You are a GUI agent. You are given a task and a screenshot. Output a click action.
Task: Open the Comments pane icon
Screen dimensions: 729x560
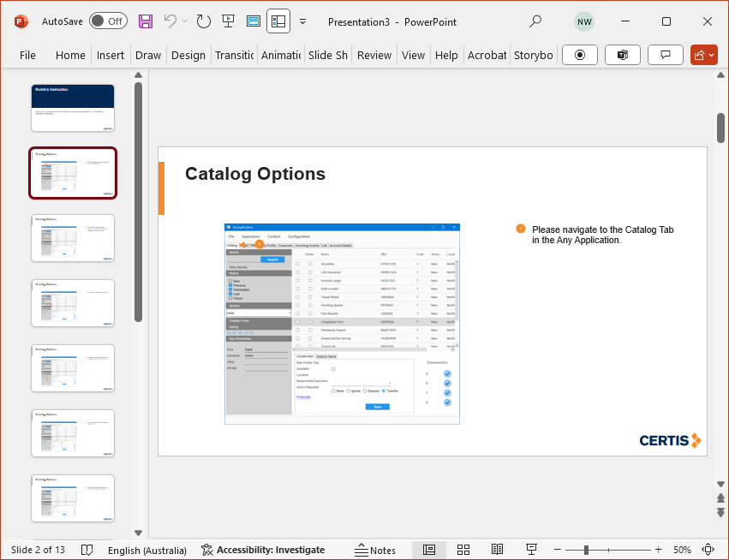click(665, 55)
